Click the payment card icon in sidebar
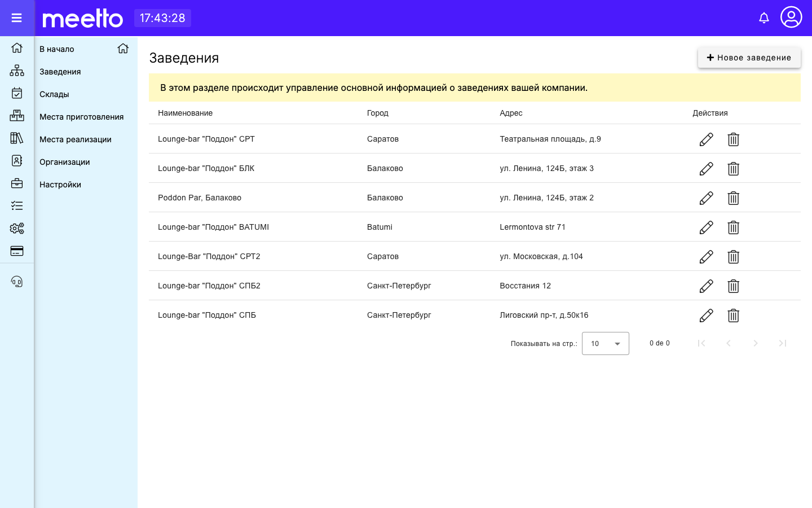 pyautogui.click(x=17, y=251)
